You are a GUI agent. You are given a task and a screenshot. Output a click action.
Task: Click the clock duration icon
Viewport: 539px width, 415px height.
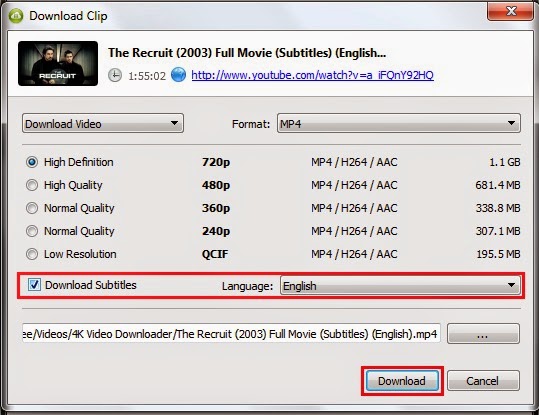tap(115, 75)
